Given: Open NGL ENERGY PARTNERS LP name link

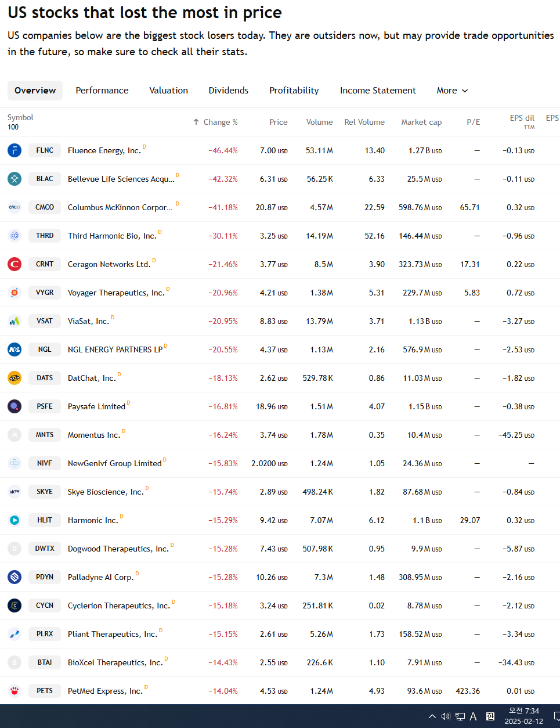Looking at the screenshot, I should tap(115, 350).
